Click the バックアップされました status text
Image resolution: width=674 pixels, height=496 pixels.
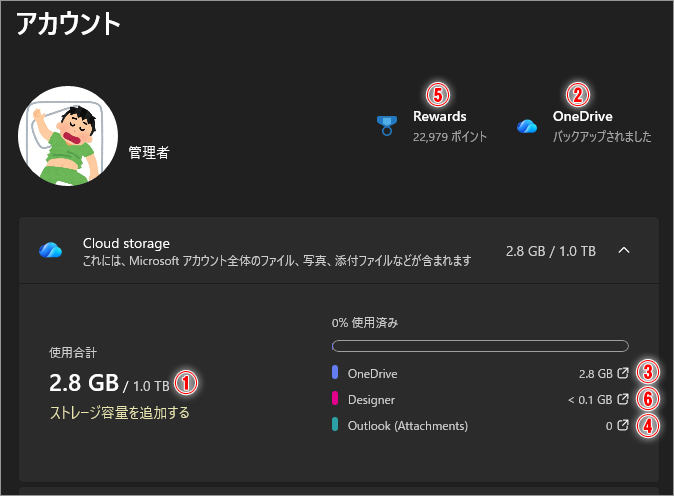[602, 137]
